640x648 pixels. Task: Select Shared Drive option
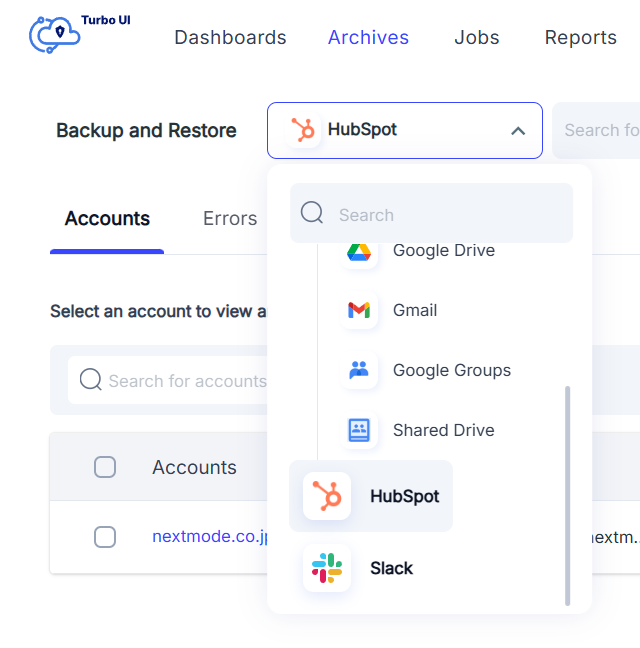(x=443, y=430)
